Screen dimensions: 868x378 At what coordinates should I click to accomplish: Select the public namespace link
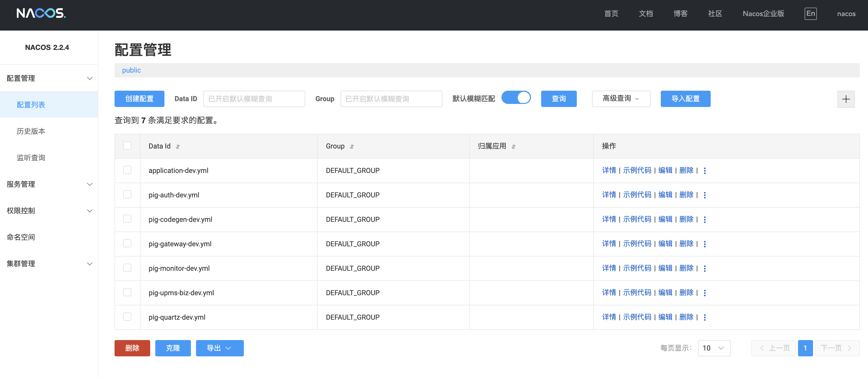tap(131, 70)
